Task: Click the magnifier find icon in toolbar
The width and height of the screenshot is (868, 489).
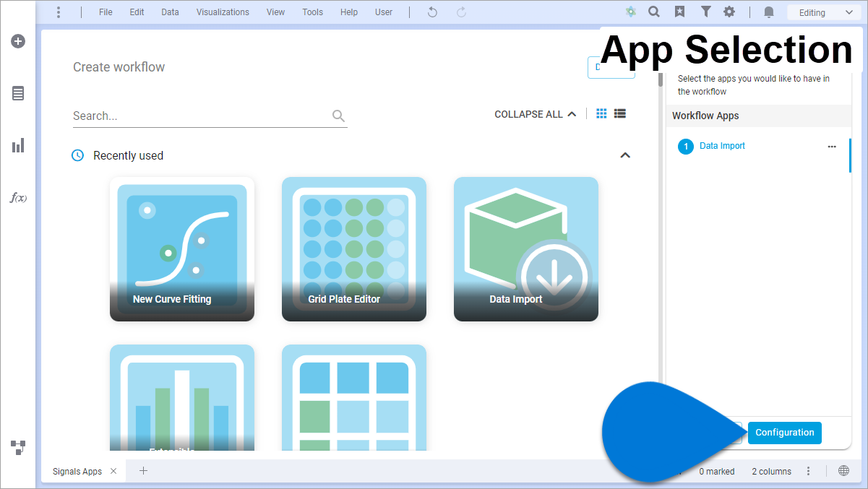Action: 654,12
